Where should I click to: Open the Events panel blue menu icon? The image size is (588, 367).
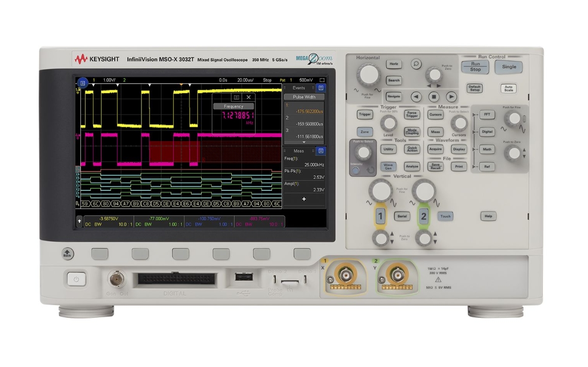[x=321, y=88]
